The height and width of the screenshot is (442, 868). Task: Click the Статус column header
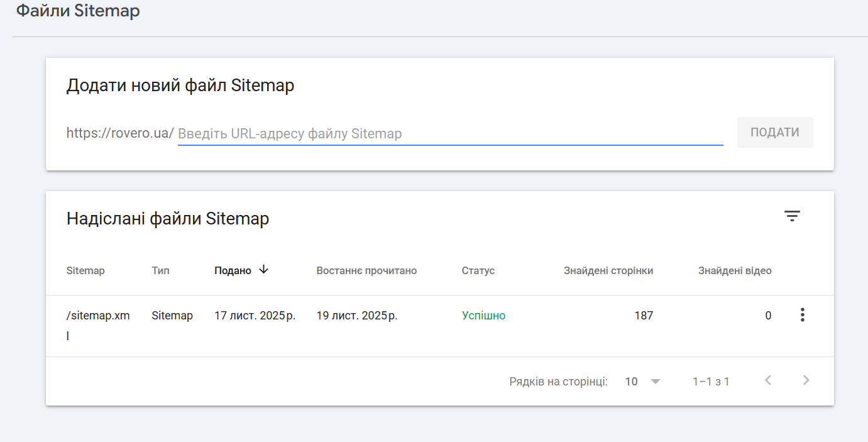pyautogui.click(x=478, y=271)
